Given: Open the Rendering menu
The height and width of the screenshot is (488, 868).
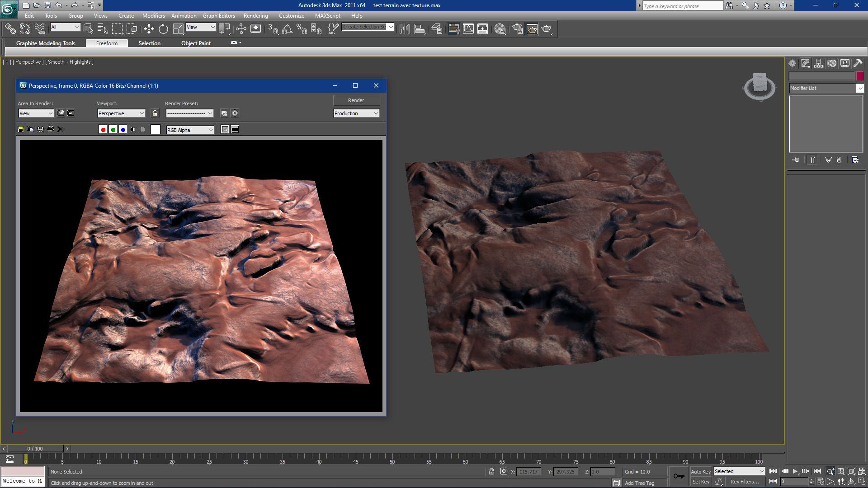Looking at the screenshot, I should click(255, 15).
